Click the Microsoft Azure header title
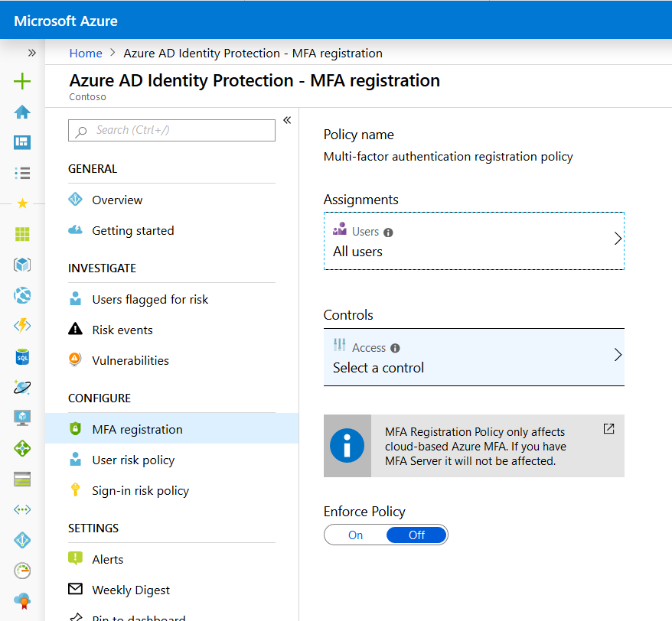This screenshot has width=672, height=621. 66,21
